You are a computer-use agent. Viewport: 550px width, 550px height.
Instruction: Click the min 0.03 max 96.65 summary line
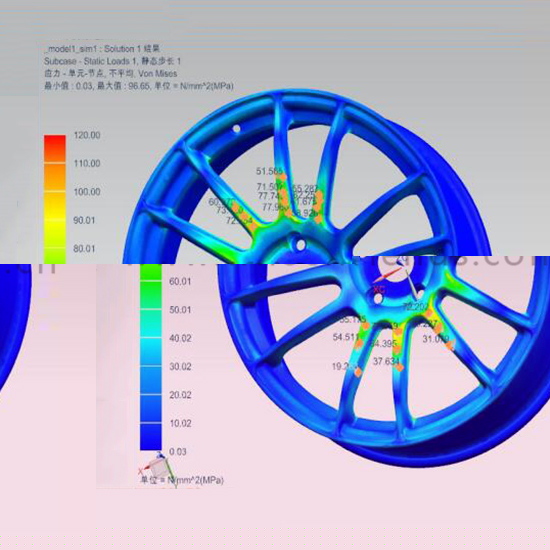pyautogui.click(x=139, y=86)
